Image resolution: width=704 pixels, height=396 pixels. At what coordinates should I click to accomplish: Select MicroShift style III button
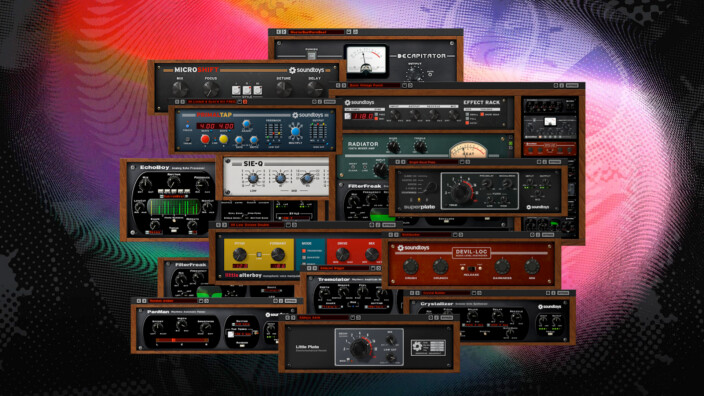[x=258, y=90]
